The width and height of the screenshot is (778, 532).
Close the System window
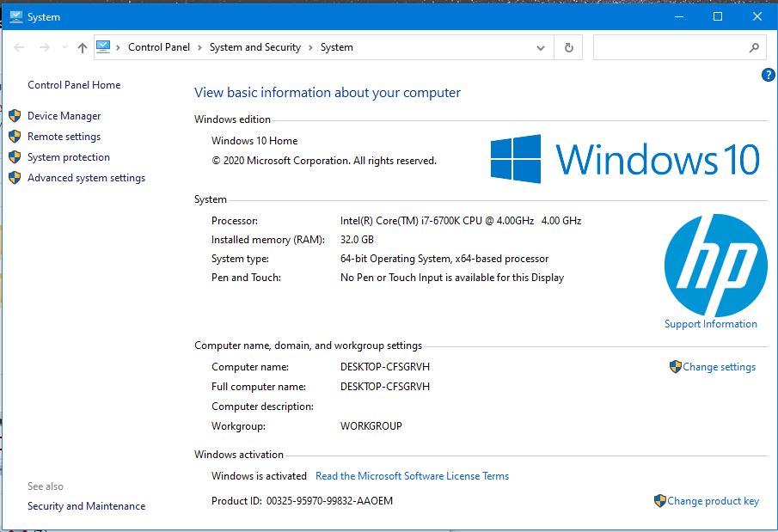pos(757,16)
